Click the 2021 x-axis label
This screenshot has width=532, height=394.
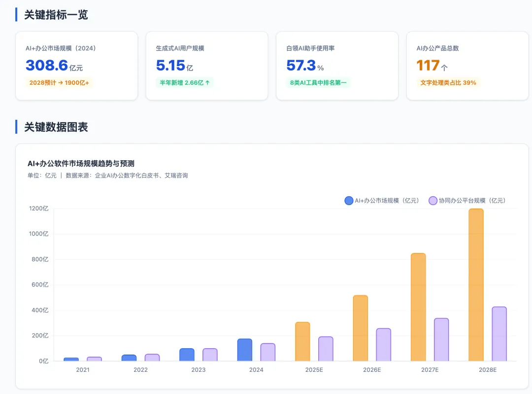click(x=83, y=369)
